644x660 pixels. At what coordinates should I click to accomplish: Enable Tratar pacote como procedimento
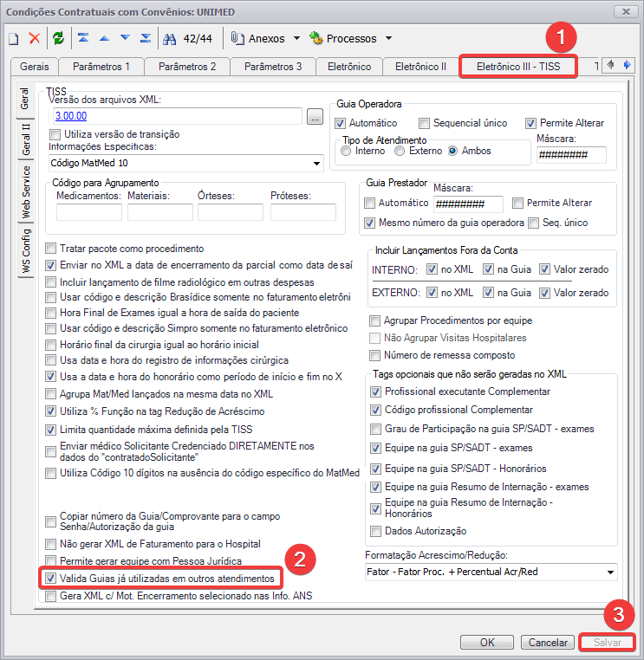pos(50,249)
